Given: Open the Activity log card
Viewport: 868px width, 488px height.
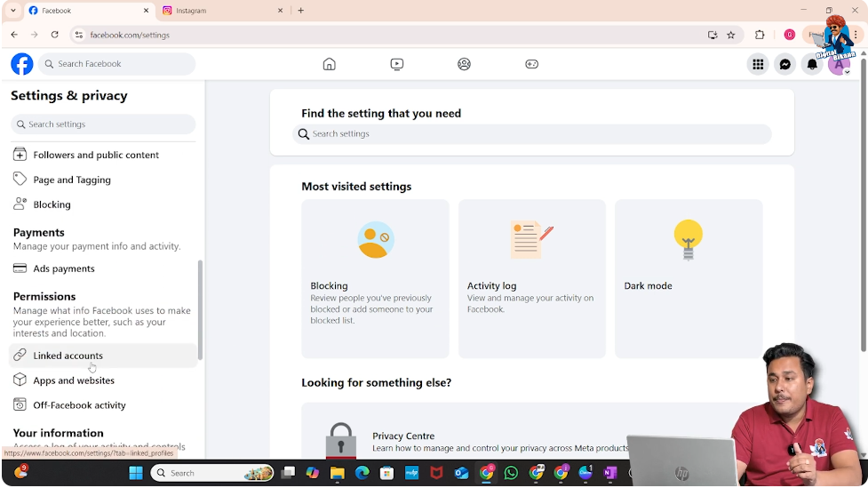Looking at the screenshot, I should [532, 278].
